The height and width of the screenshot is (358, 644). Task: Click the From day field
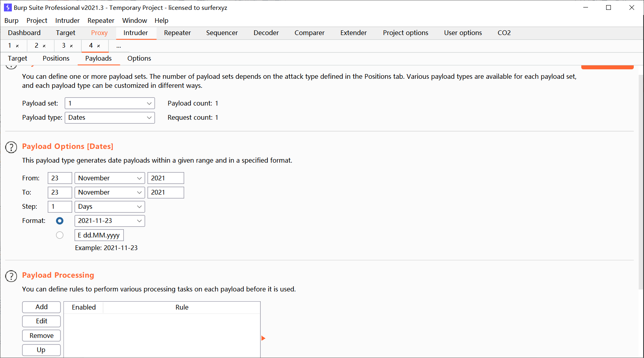point(60,178)
